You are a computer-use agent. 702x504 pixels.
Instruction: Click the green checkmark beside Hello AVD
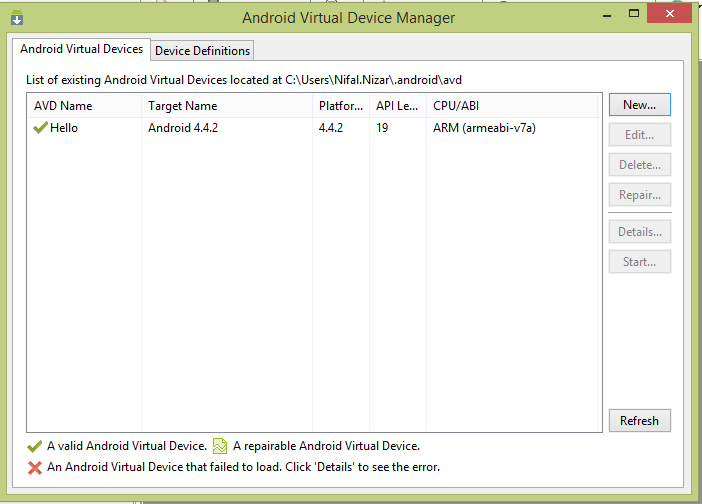click(x=40, y=128)
